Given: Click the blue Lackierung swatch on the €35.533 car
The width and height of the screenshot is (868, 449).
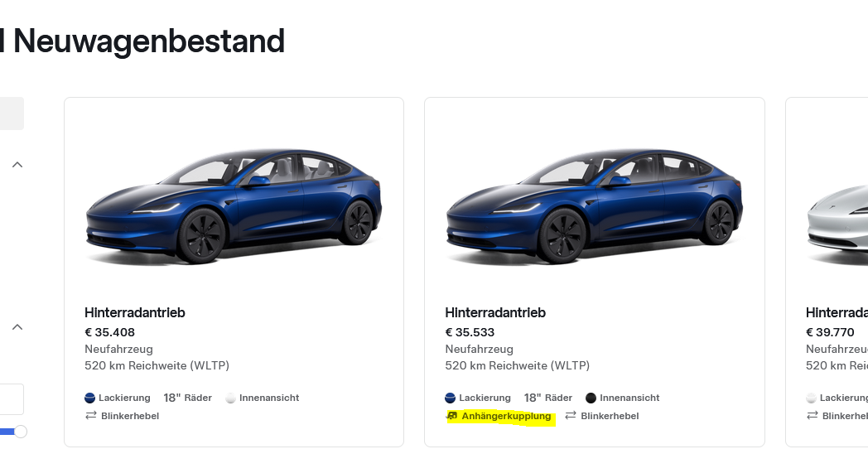Looking at the screenshot, I should click(x=451, y=398).
